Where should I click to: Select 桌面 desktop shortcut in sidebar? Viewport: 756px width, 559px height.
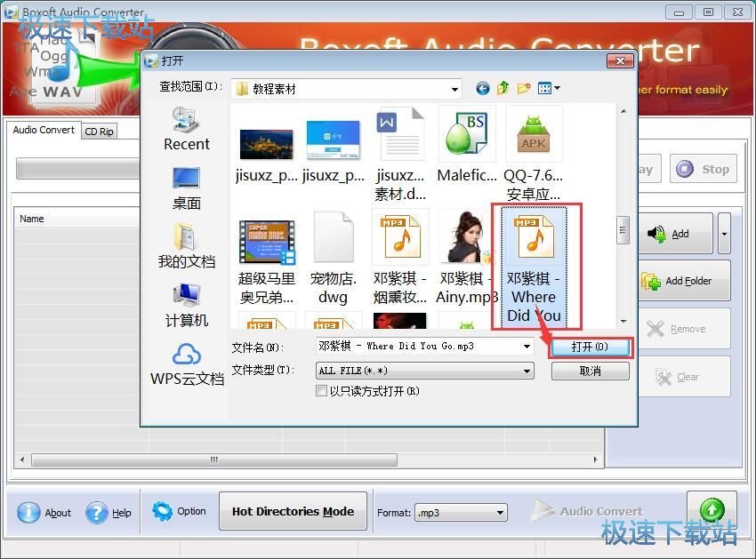tap(187, 188)
